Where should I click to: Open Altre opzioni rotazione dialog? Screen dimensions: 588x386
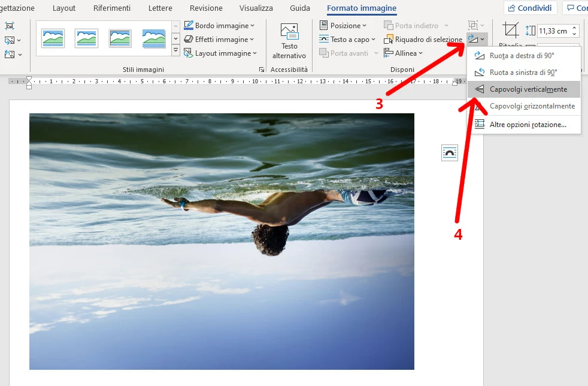tap(528, 125)
